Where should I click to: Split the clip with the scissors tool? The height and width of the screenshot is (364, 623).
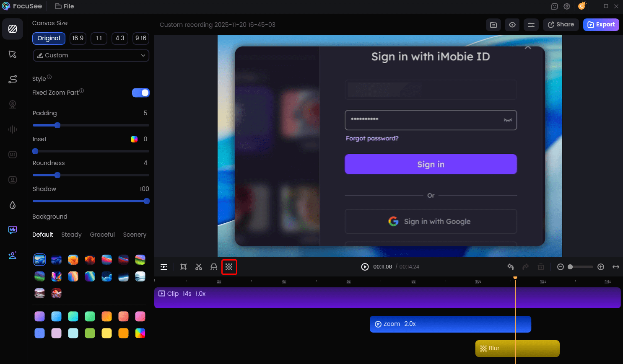tap(198, 267)
